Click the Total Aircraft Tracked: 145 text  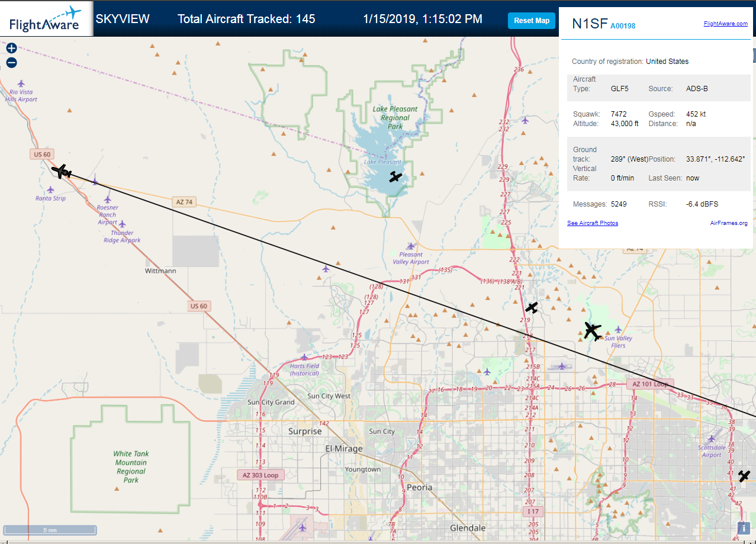tap(246, 19)
